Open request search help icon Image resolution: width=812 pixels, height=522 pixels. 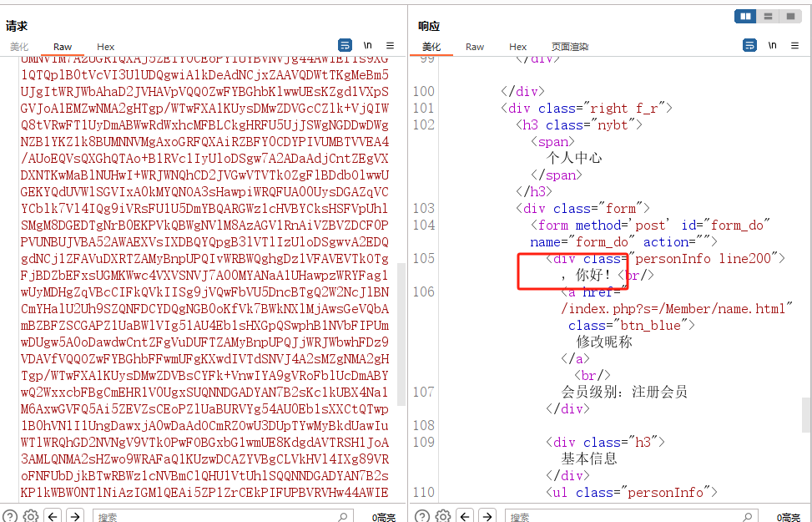(x=10, y=516)
